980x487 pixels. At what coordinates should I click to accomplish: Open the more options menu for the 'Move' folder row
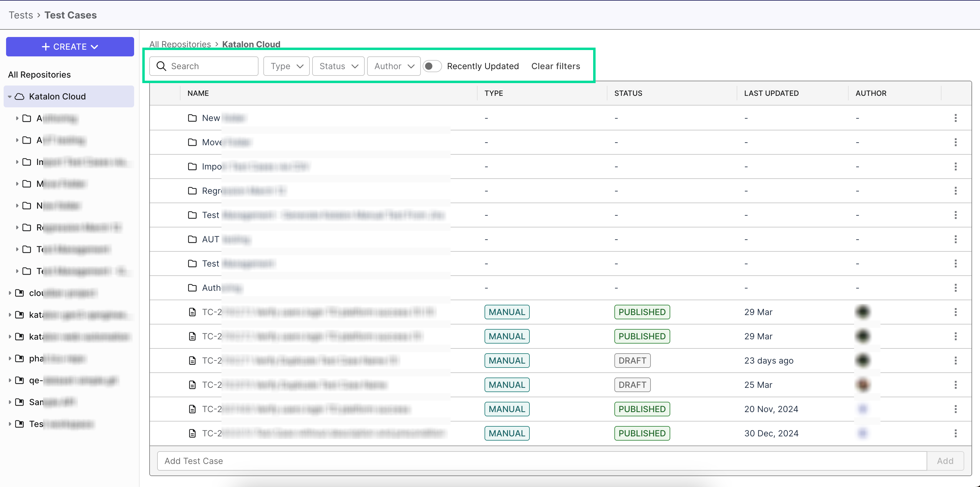pos(955,142)
